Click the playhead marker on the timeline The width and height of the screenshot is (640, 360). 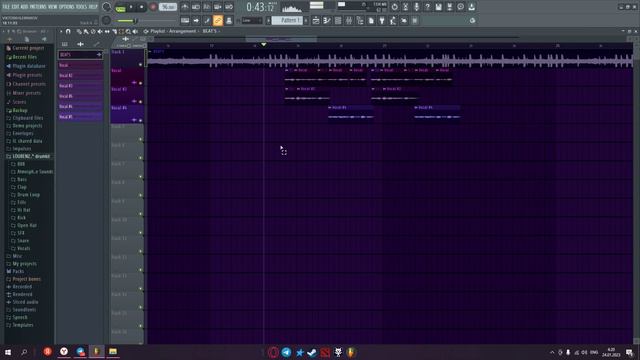[264, 44]
